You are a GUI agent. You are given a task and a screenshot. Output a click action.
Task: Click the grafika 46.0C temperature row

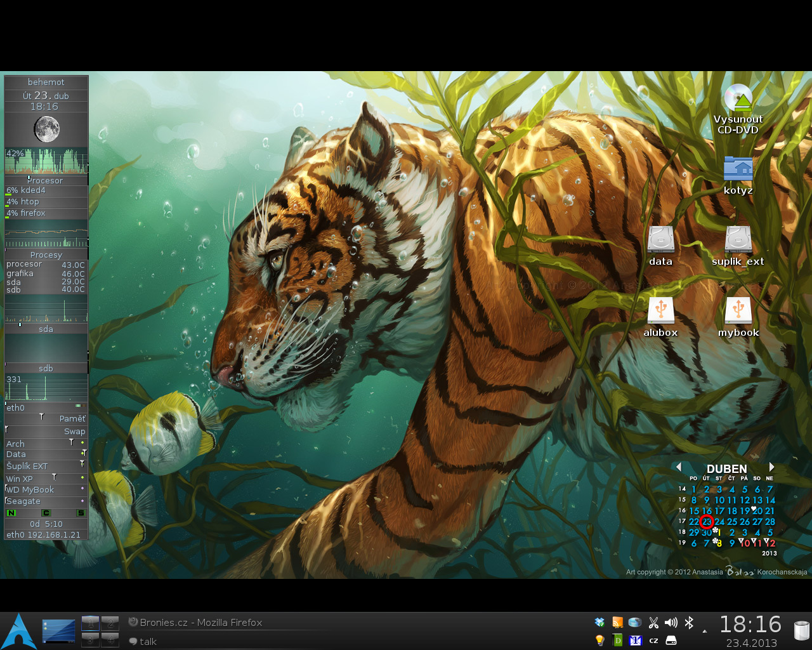46,274
